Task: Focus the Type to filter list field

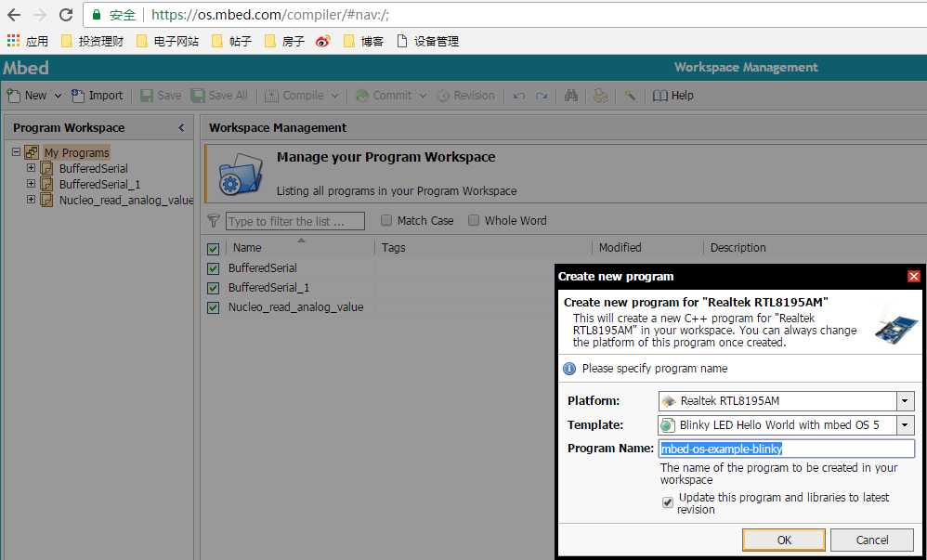Action: point(295,221)
